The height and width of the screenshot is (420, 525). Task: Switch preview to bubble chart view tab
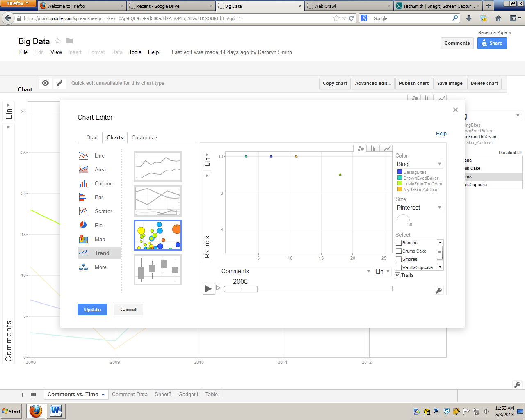pos(360,148)
